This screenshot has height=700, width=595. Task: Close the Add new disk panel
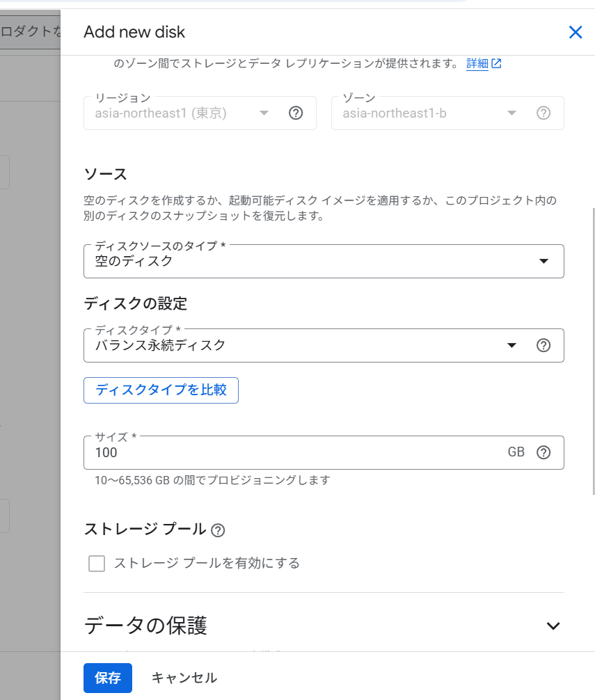(576, 32)
